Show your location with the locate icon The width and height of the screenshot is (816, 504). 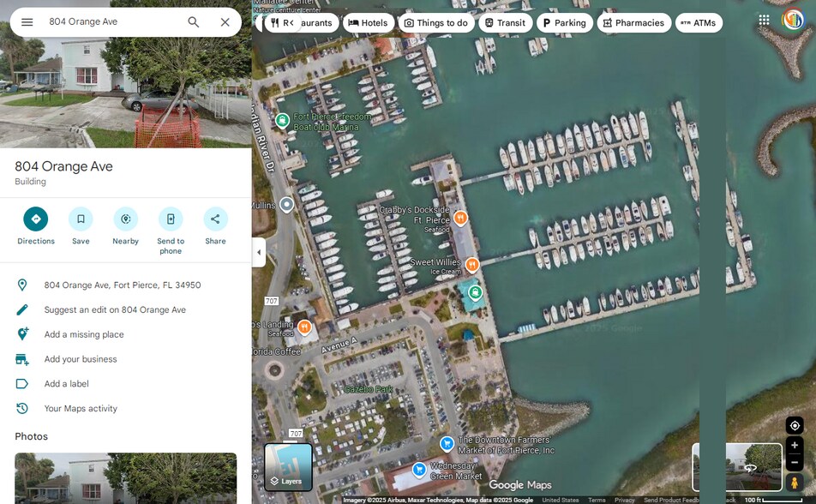coord(794,425)
